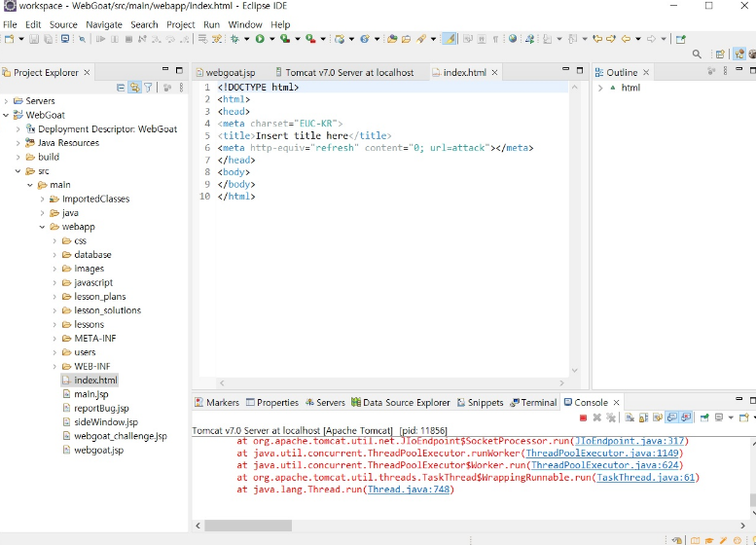Open the Run button dropdown arrow

click(271, 39)
